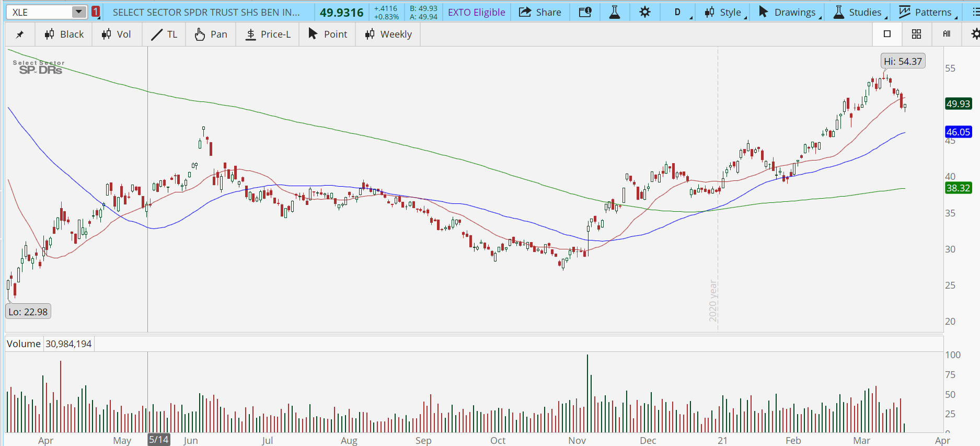Open the Patterns menu

click(x=927, y=12)
